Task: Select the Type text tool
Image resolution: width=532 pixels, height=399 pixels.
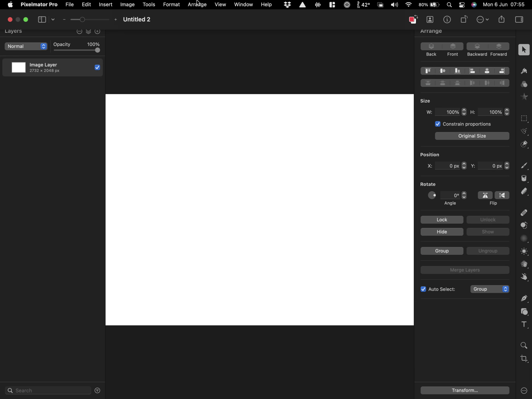Action: coord(524,325)
